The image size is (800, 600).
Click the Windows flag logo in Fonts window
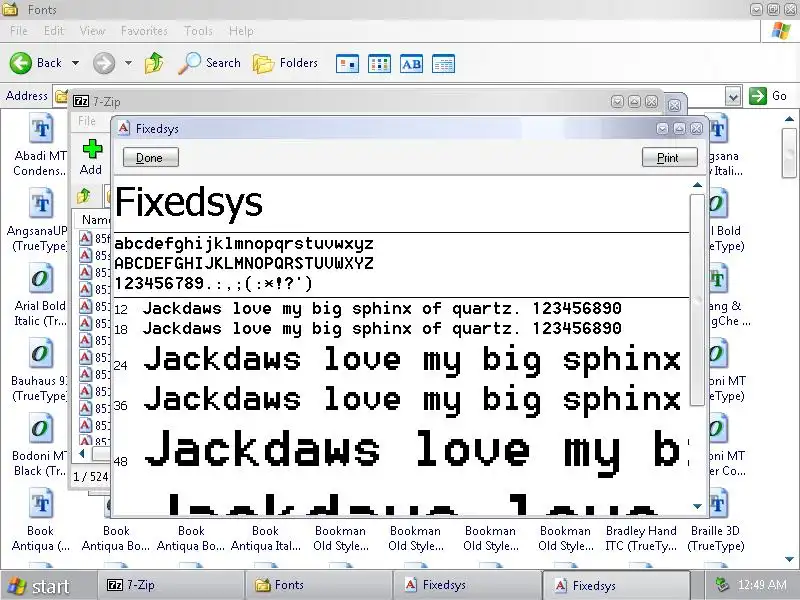[781, 31]
